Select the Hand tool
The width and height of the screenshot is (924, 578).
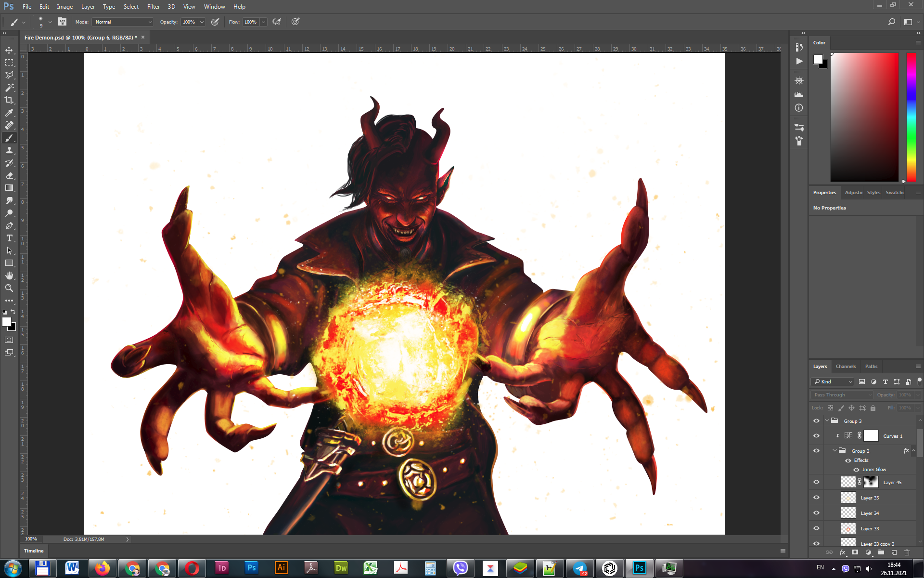9,276
